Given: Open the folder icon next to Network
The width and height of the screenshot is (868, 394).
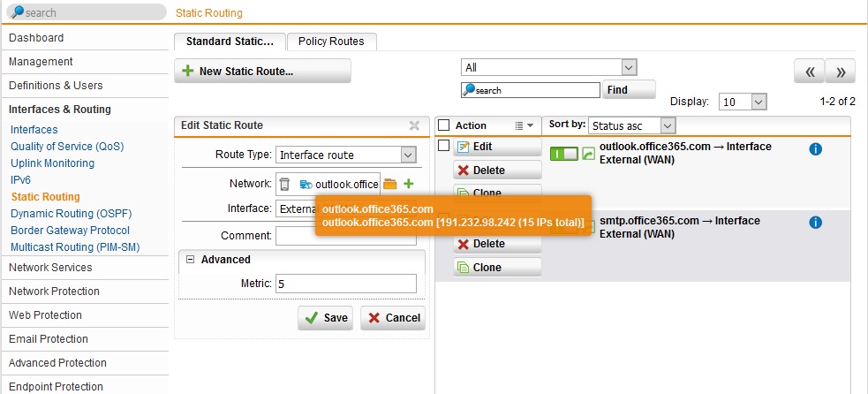Looking at the screenshot, I should [390, 184].
